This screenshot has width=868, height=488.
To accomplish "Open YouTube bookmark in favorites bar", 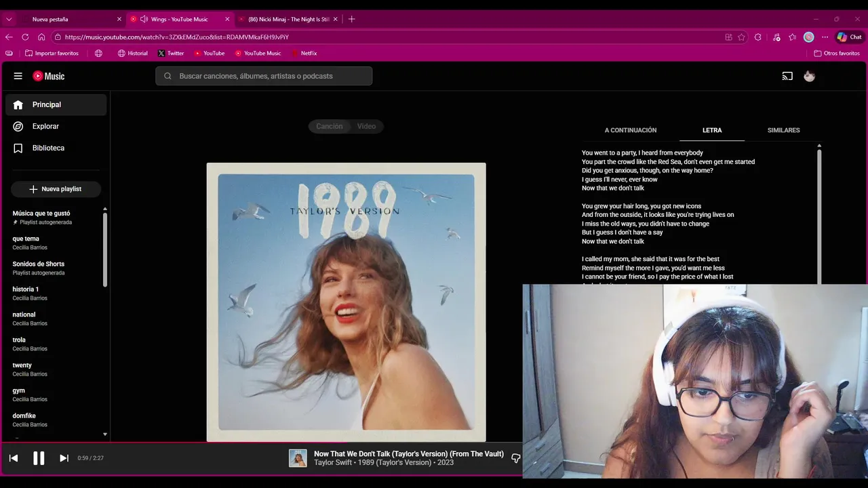I will pos(210,53).
